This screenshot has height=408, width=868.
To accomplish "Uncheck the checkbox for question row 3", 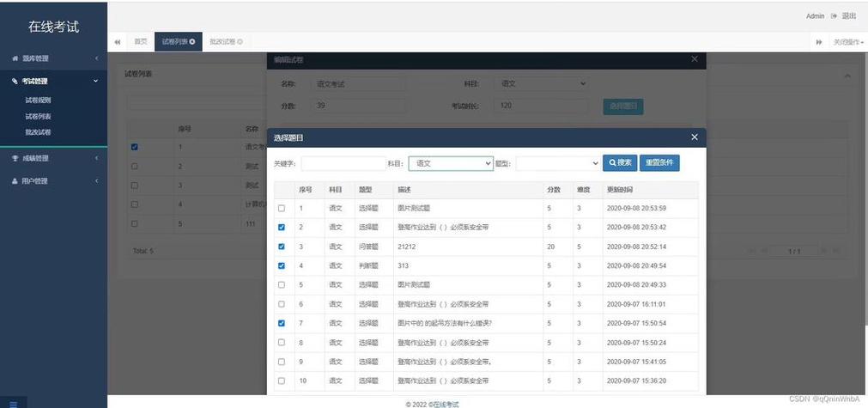I will [282, 247].
